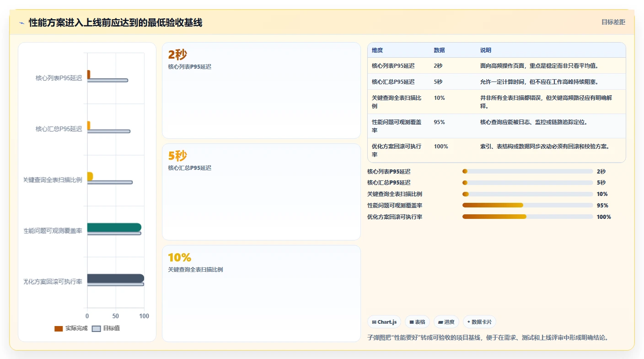This screenshot has height=359, width=644.
Task: Click the 数据卡片 tag chip
Action: (479, 322)
